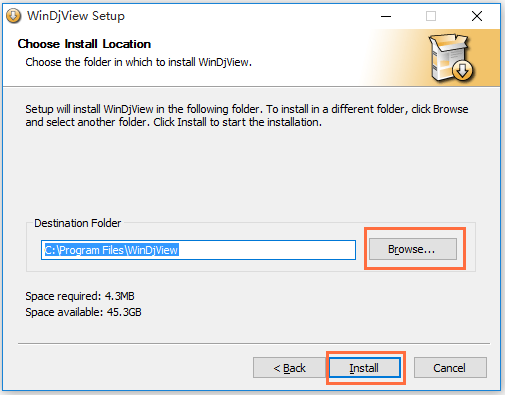Click the subtitle 'Choose the folder in which to install'
Screen dimensions: 505x395
[138, 62]
